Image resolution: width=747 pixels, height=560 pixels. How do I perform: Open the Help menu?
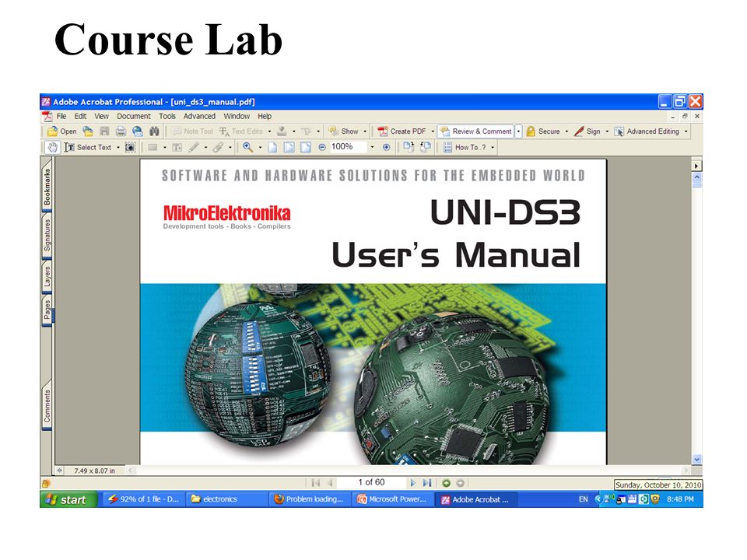click(x=265, y=116)
